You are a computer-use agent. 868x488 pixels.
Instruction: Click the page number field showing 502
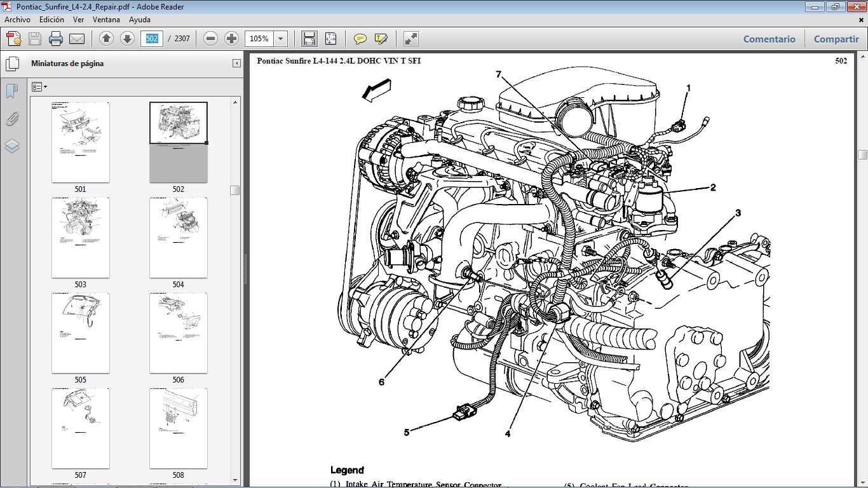tap(152, 39)
